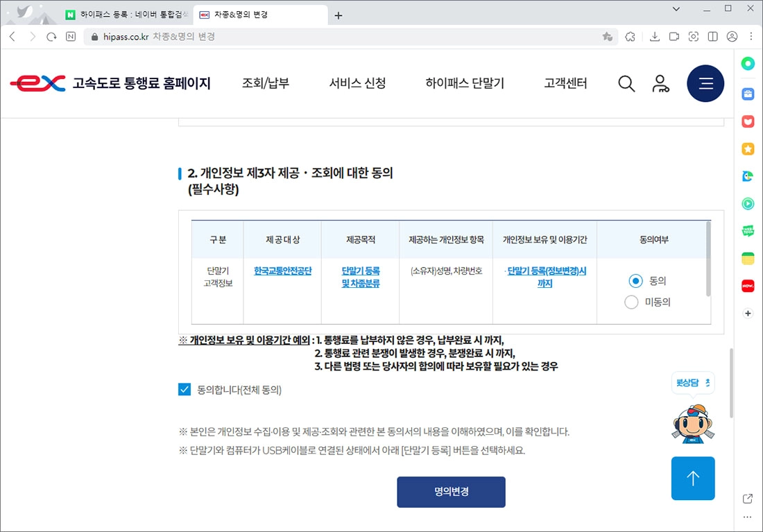Open the hamburger menu in the header

pyautogui.click(x=705, y=83)
